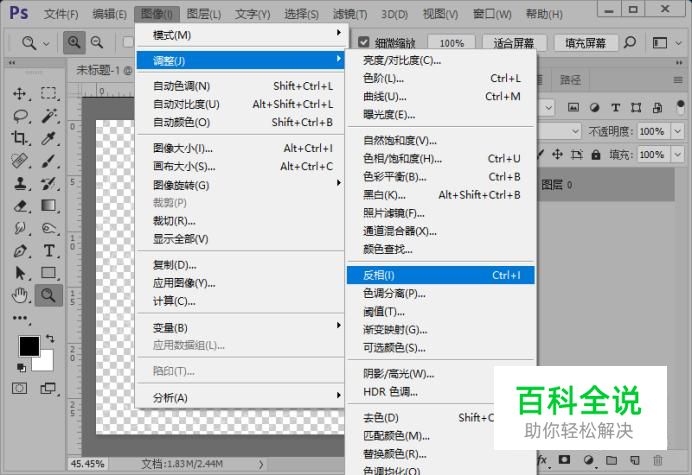Change screen mode icon in toolbox
Image resolution: width=692 pixels, height=475 pixels.
click(48, 388)
